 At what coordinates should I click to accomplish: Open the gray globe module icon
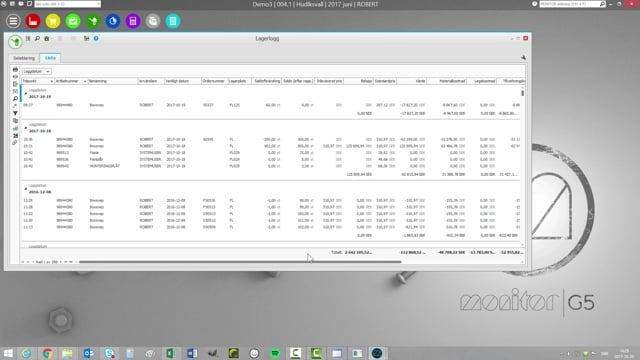click(153, 21)
